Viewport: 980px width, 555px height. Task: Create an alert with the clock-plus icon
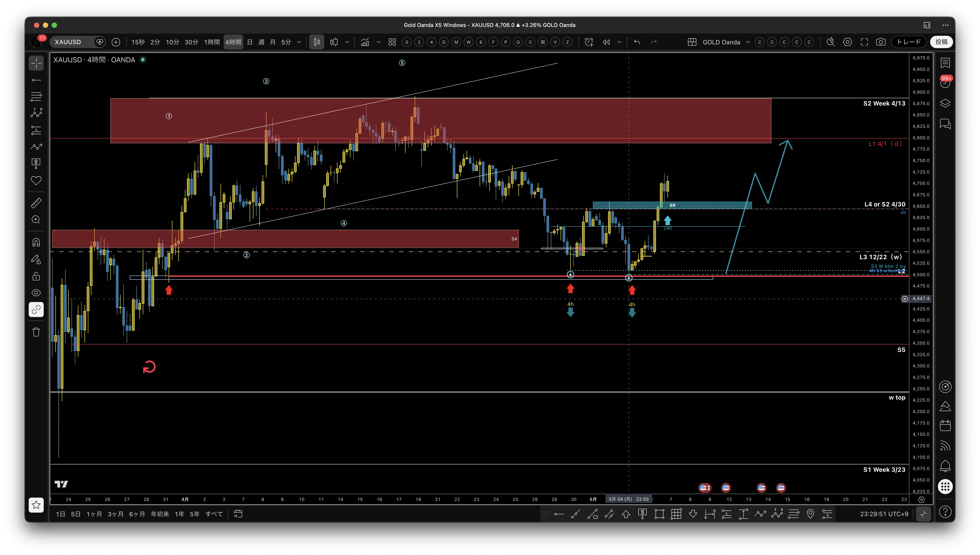(x=589, y=42)
